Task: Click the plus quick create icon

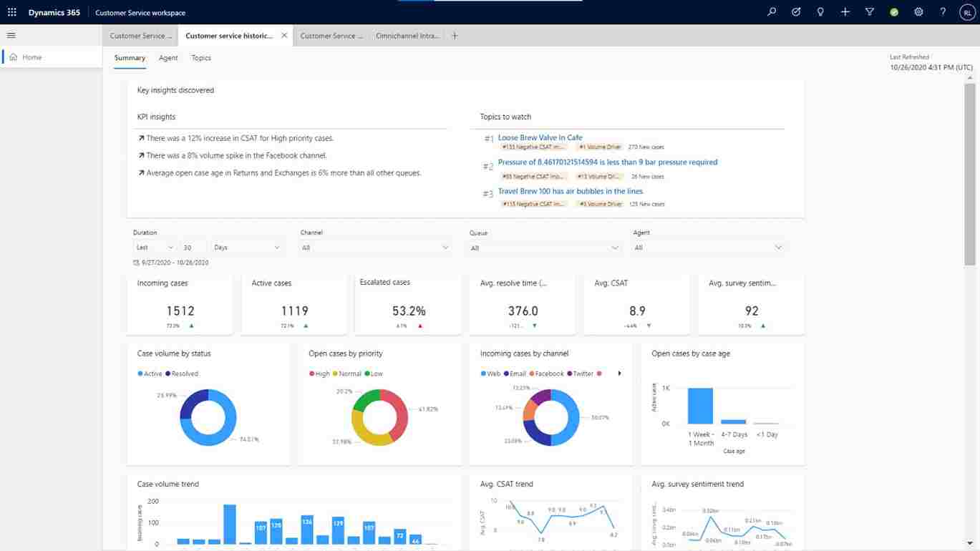Action: [x=845, y=12]
